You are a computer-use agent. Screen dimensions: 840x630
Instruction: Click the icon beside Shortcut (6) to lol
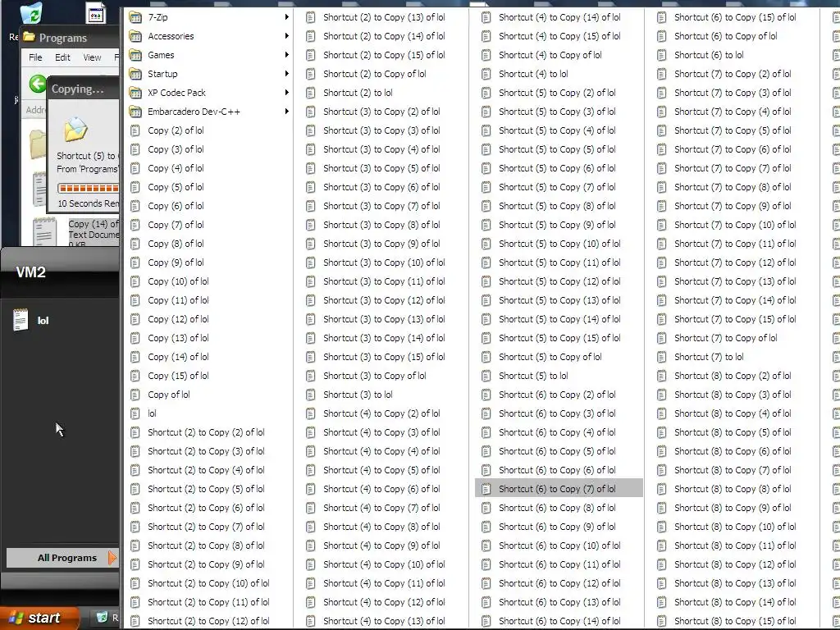coord(662,55)
